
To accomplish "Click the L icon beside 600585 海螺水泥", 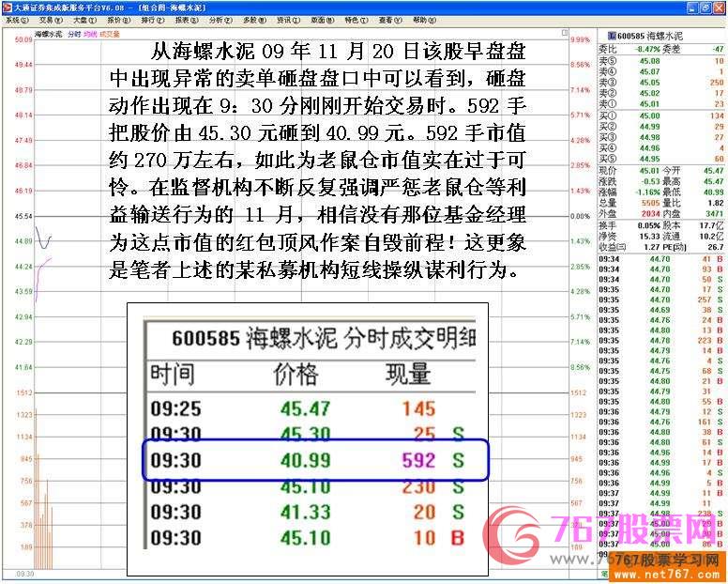I will click(x=611, y=36).
